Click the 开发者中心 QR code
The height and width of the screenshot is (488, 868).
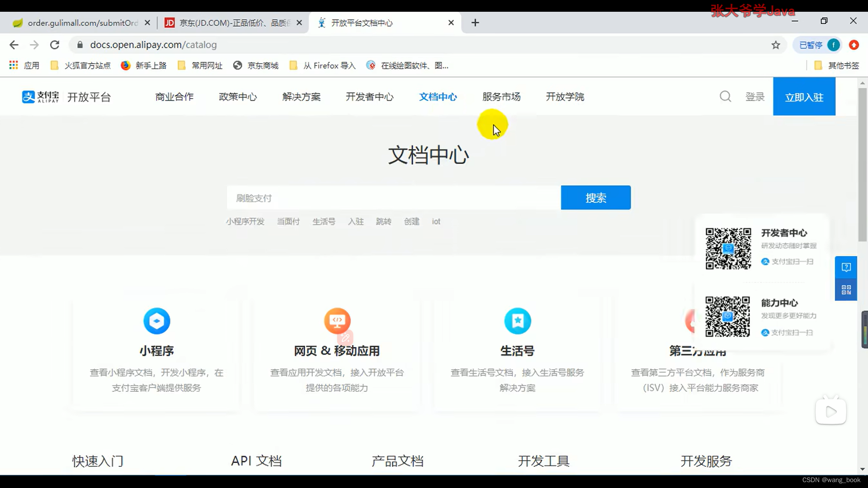click(728, 249)
